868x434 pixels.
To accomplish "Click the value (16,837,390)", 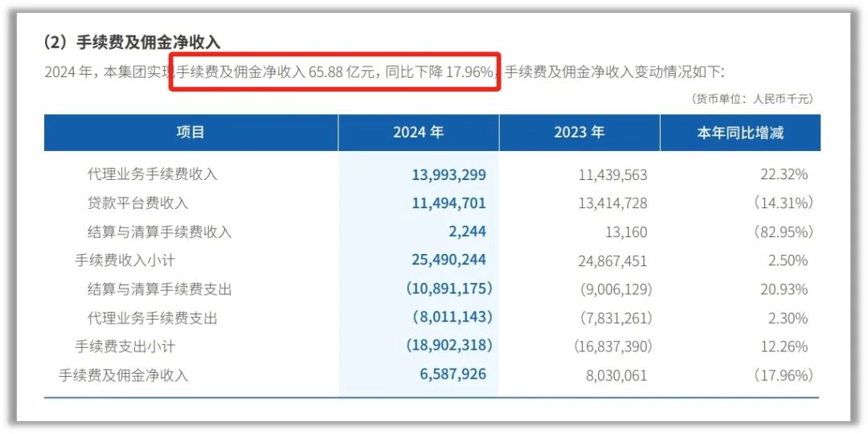I will pos(613,346).
